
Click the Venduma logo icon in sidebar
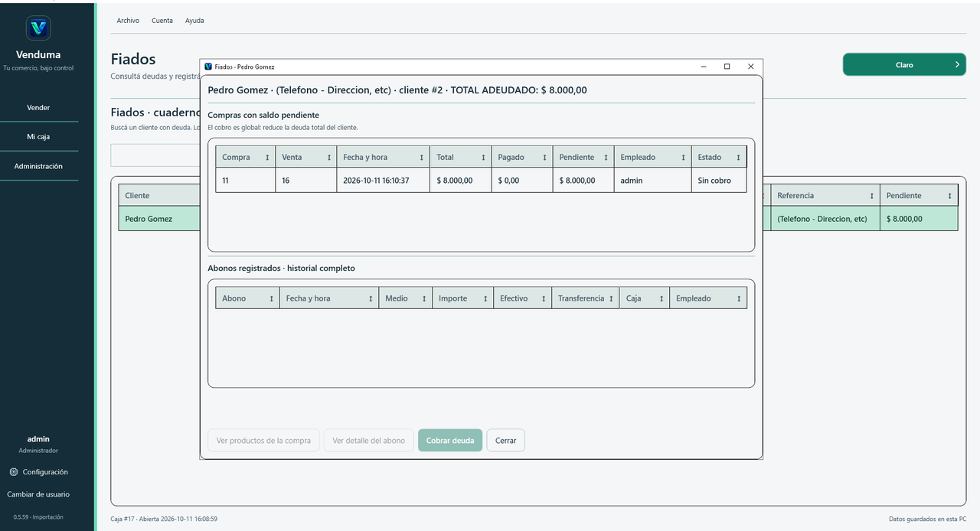point(38,28)
